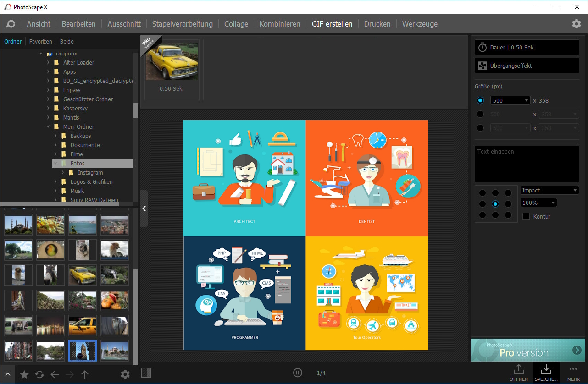The height and width of the screenshot is (384, 588).
Task: Click the Übergangseffekt button
Action: [x=527, y=66]
